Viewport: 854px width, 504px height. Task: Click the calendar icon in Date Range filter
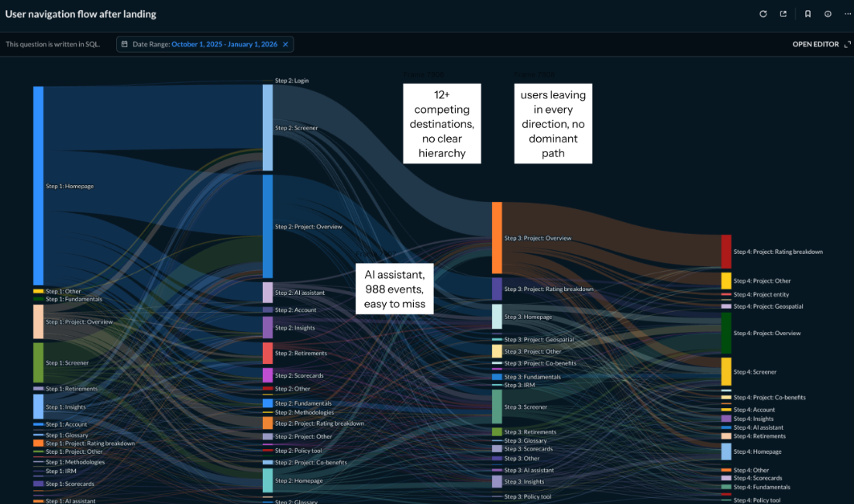pyautogui.click(x=124, y=44)
